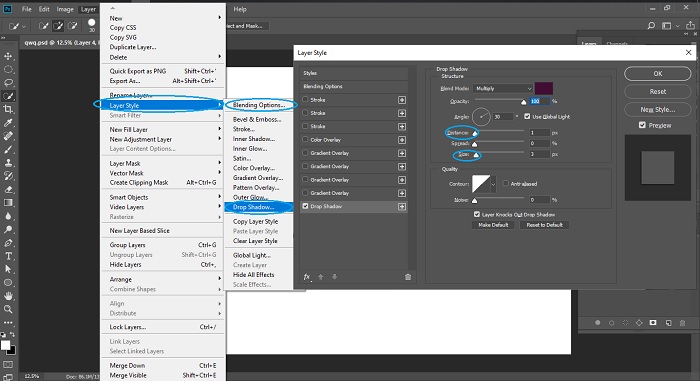Click add button next to Color Overlay
Viewport: 700px width, 381px height.
coord(402,140)
